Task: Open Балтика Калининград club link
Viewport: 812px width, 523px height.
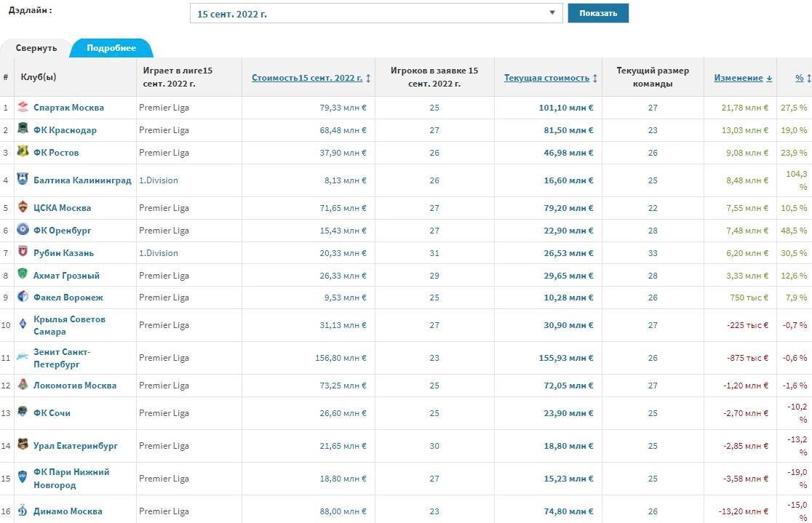Action: (x=82, y=180)
